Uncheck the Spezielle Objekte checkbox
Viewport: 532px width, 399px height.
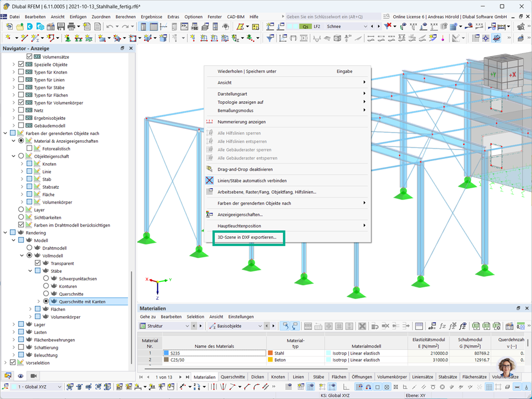point(21,64)
